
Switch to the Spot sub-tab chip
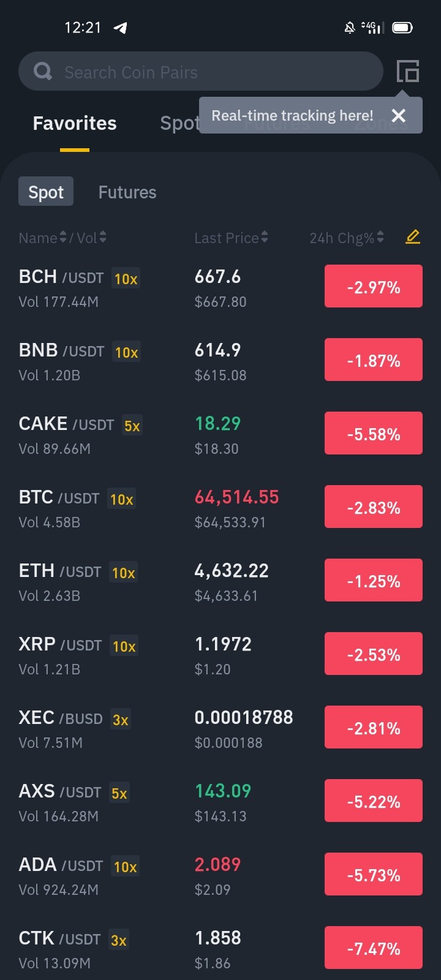click(46, 192)
